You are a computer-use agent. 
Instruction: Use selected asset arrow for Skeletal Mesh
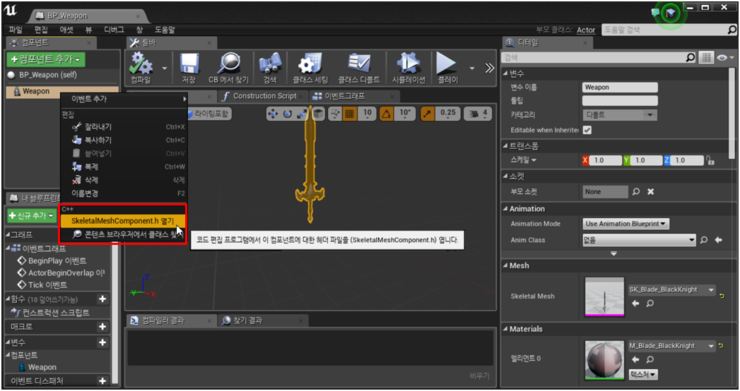635,303
